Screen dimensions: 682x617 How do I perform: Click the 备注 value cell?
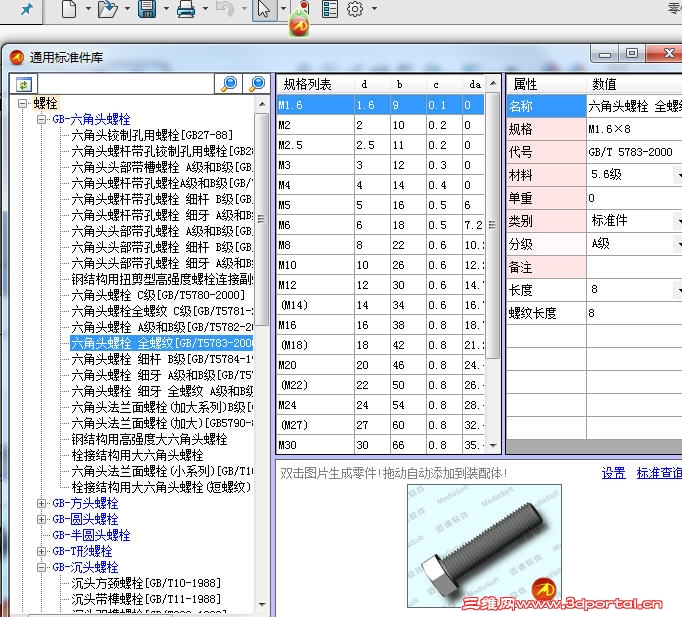coord(634,267)
